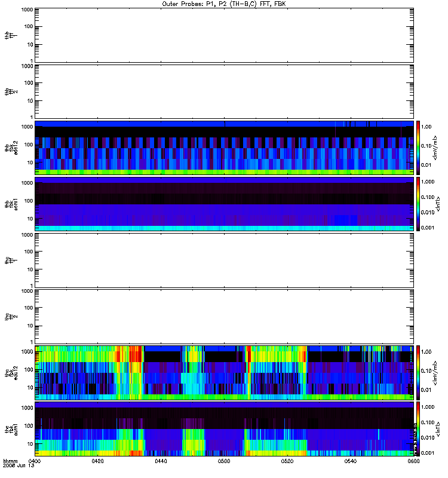The width and height of the screenshot is (448, 478).
Task: Click the 0440 time axis label
Action: [161, 461]
